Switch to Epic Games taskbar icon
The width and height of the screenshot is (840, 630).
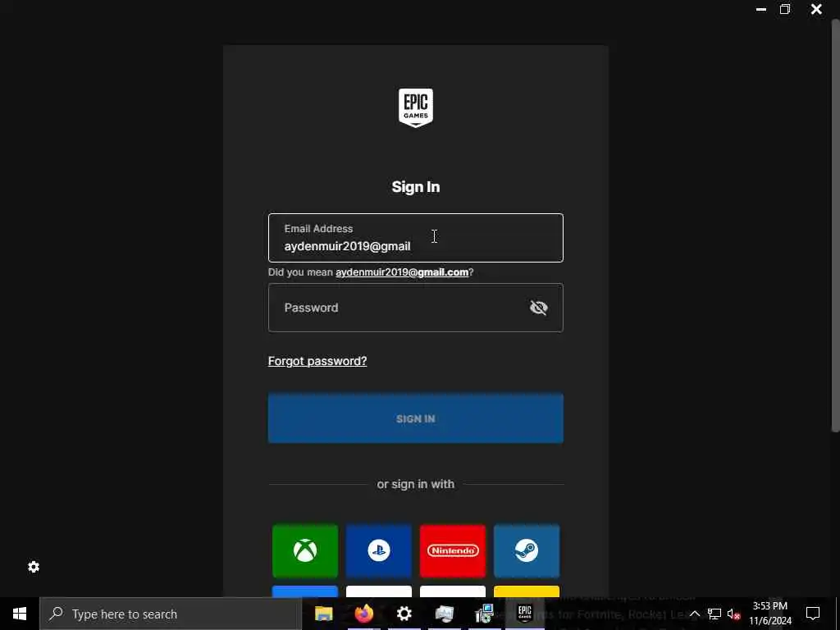(524, 614)
